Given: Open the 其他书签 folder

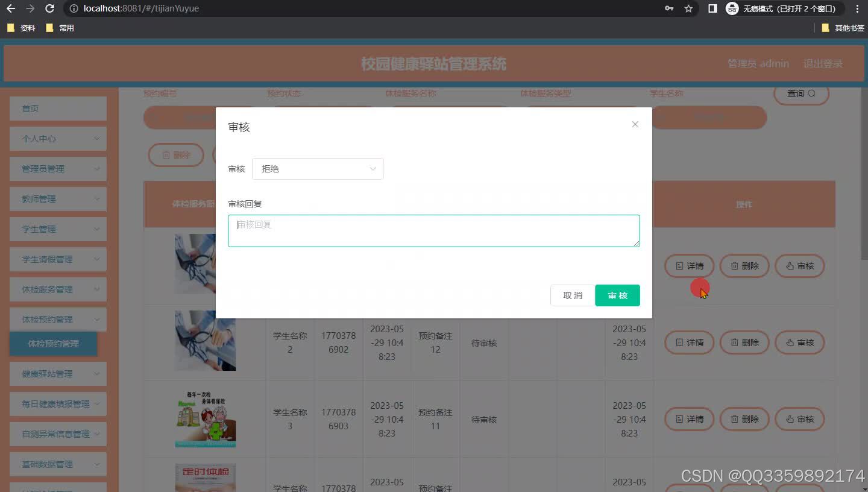Looking at the screenshot, I should (843, 28).
